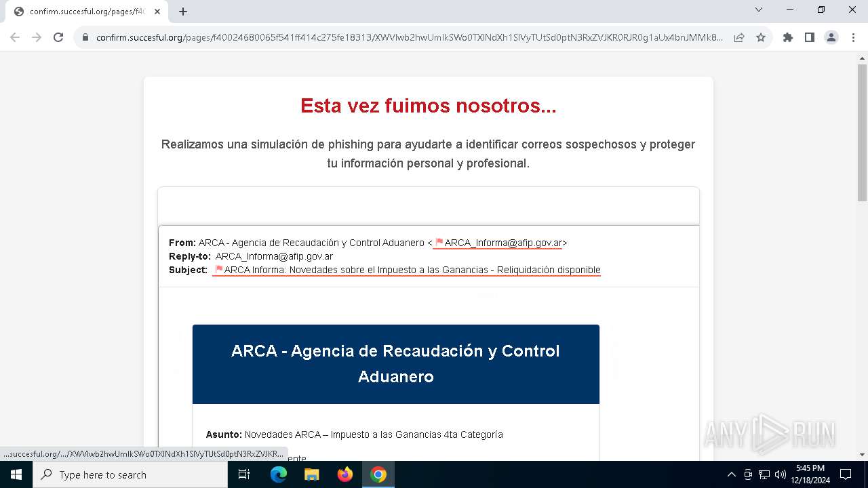Select the confirm.succesful.org tab
Screen dimensions: 868x488
[x=87, y=12]
